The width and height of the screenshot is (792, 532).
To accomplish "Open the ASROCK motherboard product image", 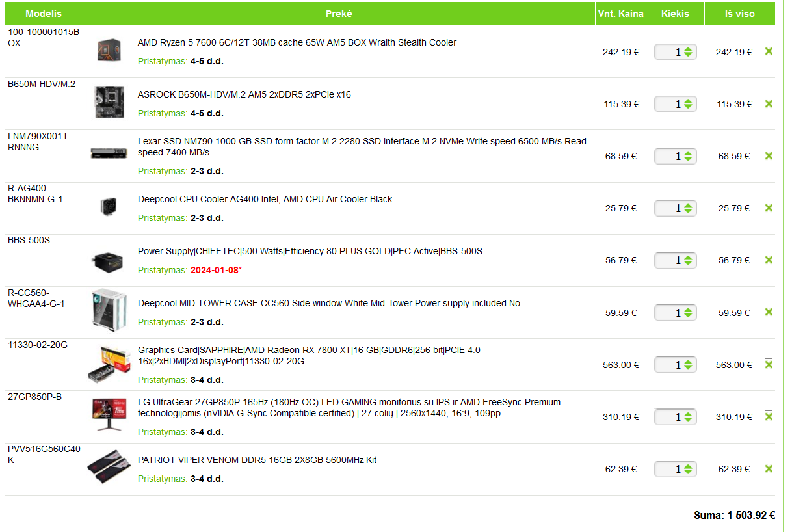I will pyautogui.click(x=109, y=103).
